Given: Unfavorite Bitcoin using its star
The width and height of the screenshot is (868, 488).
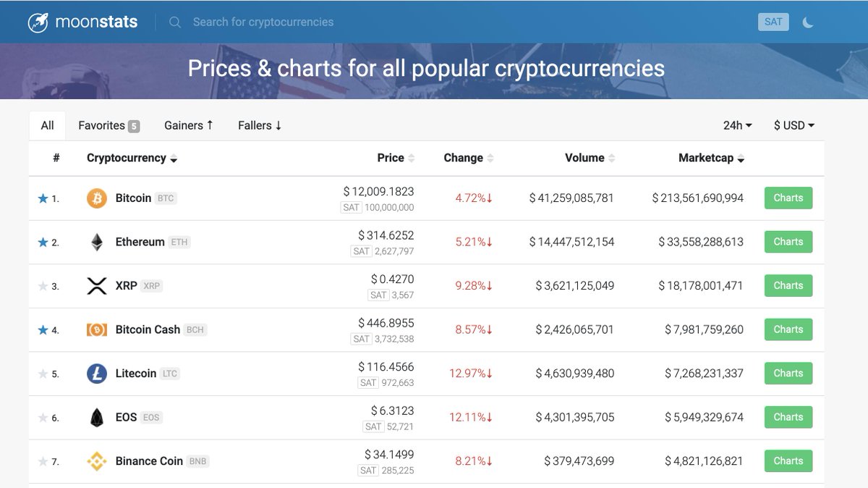Looking at the screenshot, I should coord(43,198).
